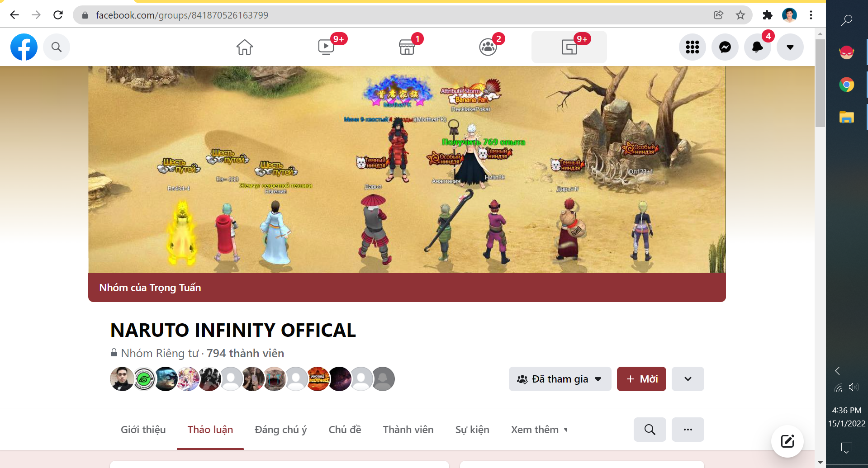Share this page icon
The image size is (868, 468).
click(x=718, y=15)
